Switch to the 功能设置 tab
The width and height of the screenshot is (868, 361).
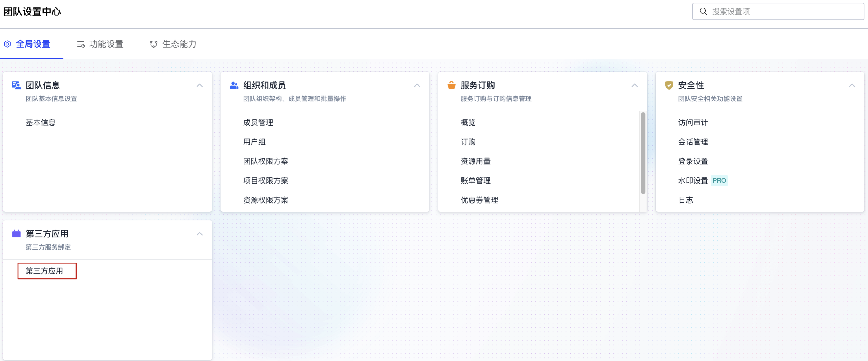click(x=106, y=44)
